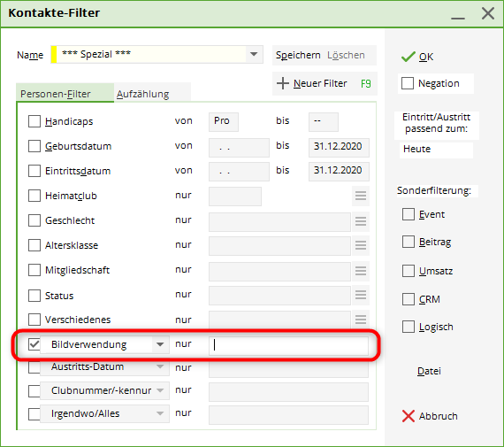Click the red X Abbruch icon

coord(409,416)
